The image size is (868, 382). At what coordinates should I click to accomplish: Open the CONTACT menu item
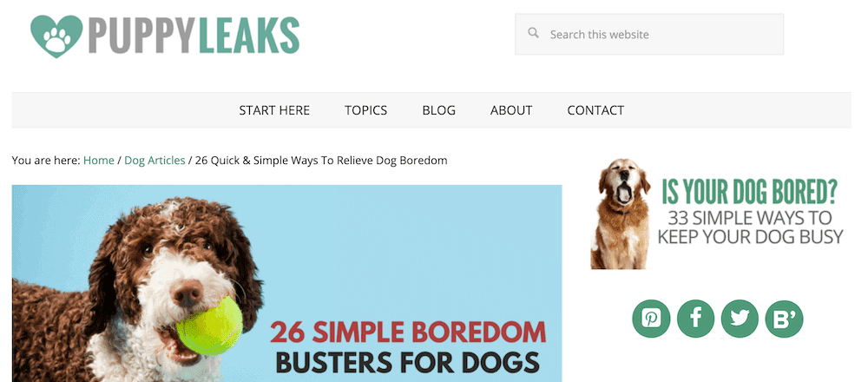[595, 110]
